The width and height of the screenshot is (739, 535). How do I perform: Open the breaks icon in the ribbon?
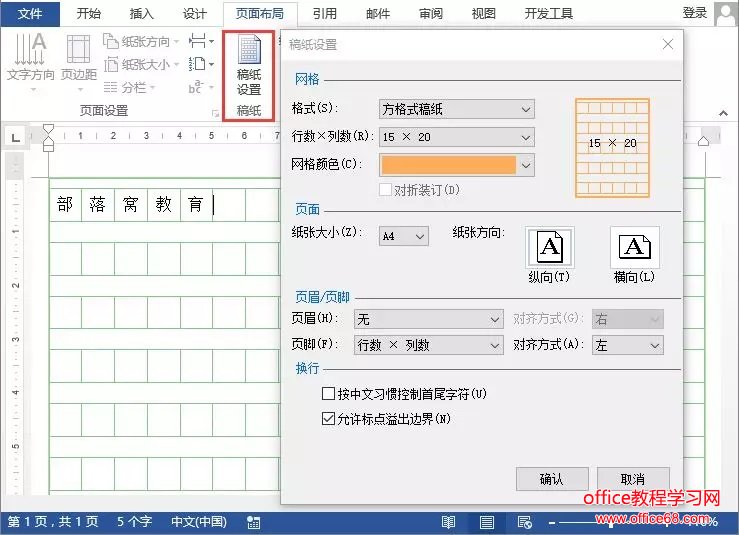201,41
